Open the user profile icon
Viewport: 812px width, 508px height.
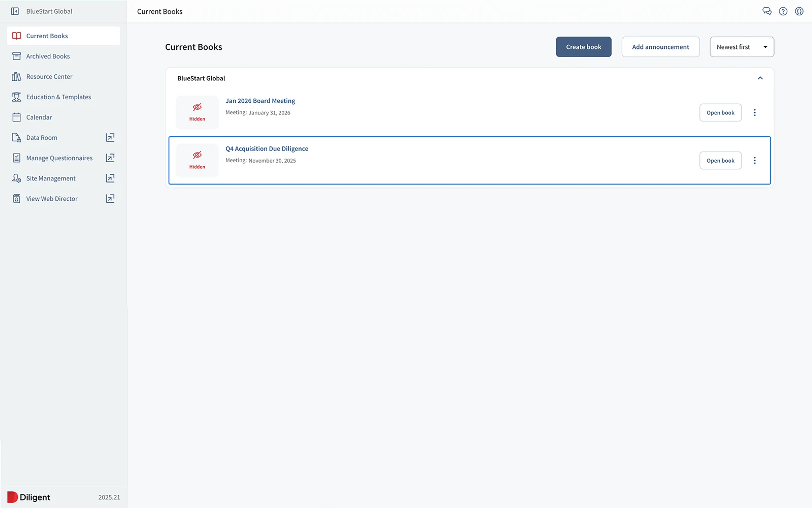(x=799, y=11)
